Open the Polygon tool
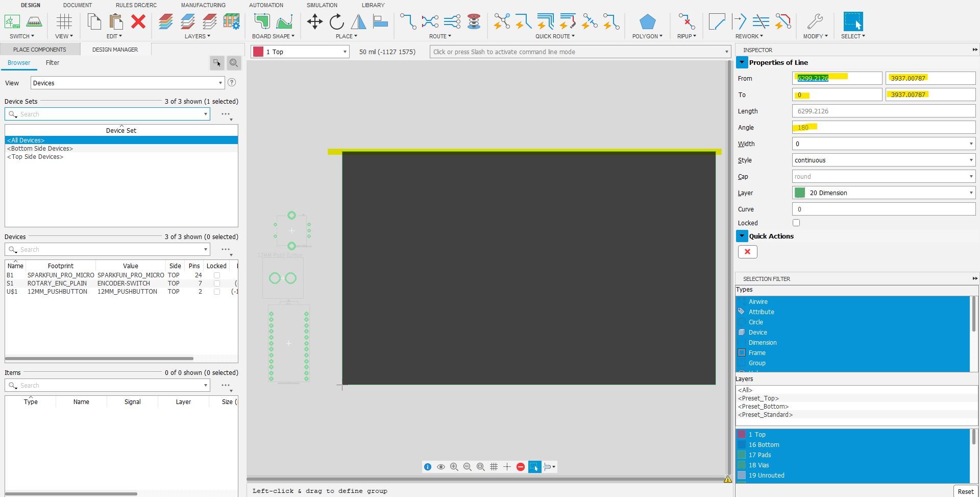 [647, 21]
